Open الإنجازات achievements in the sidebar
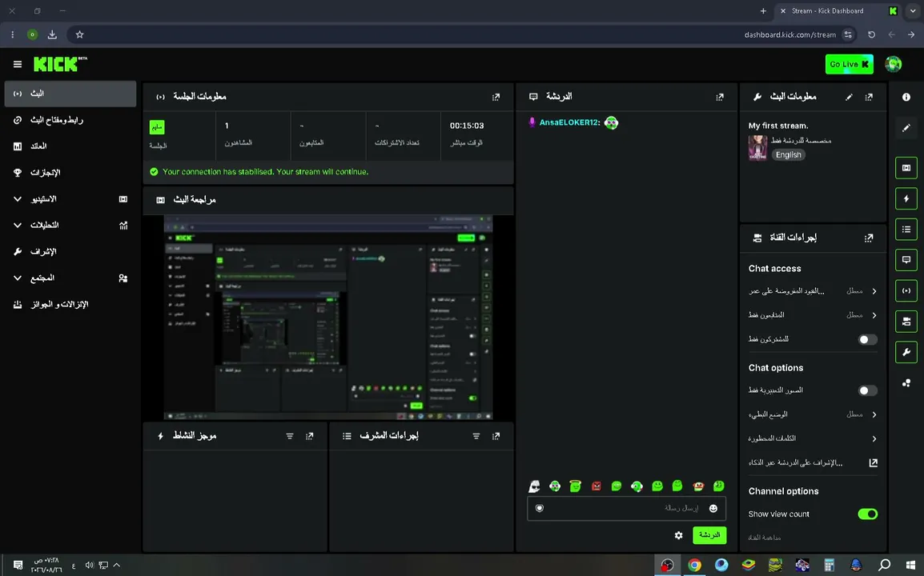The height and width of the screenshot is (576, 924). pos(70,173)
